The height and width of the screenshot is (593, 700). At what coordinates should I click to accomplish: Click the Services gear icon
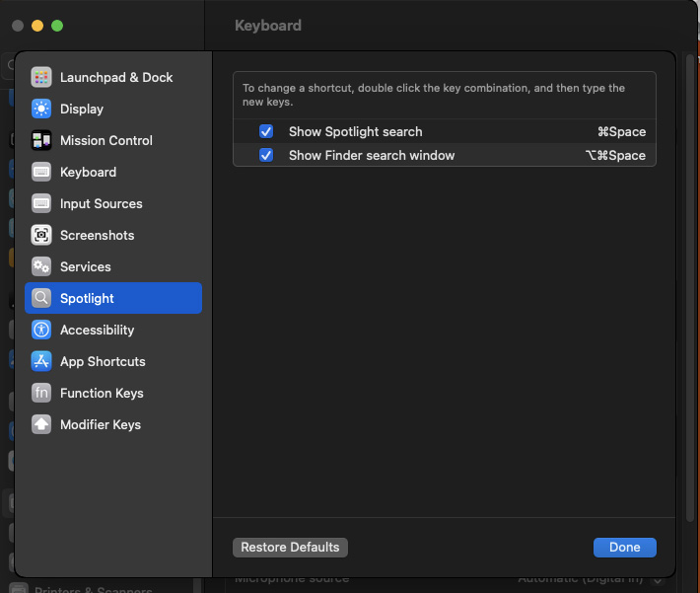pyautogui.click(x=41, y=266)
